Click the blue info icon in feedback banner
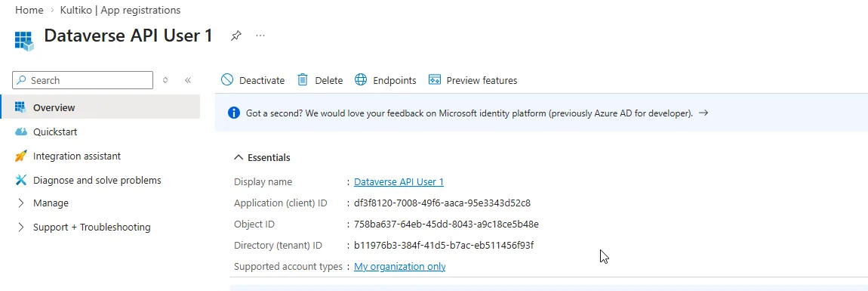This screenshot has width=868, height=291. [234, 113]
